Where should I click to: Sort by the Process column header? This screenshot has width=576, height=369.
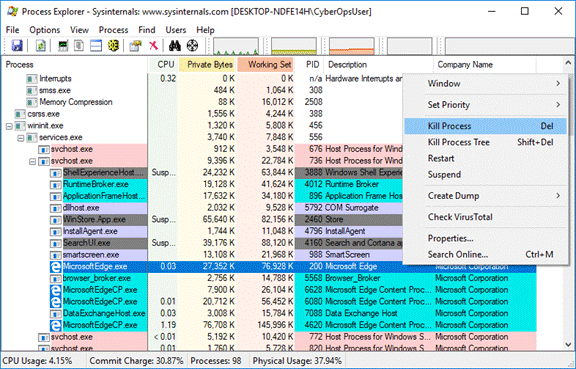coord(75,65)
